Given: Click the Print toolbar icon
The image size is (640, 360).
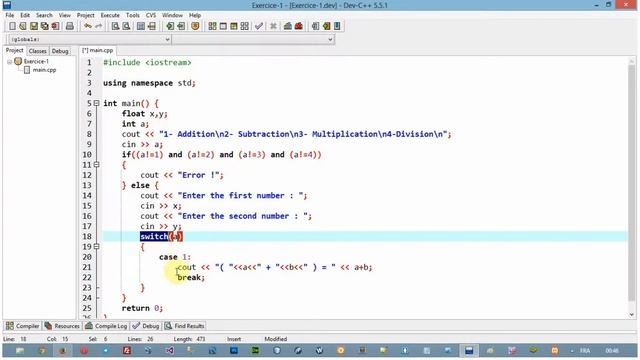Looking at the screenshot, I should pyautogui.click(x=70, y=26).
